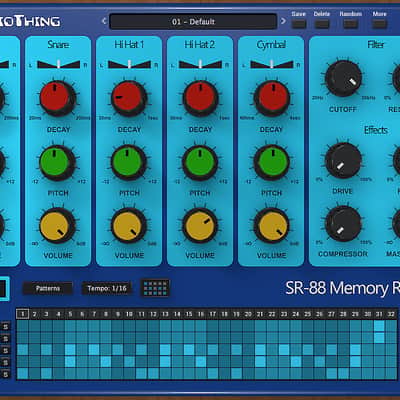400x400 pixels.
Task: Click the Cymbal green Pitch knob
Action: point(272,163)
